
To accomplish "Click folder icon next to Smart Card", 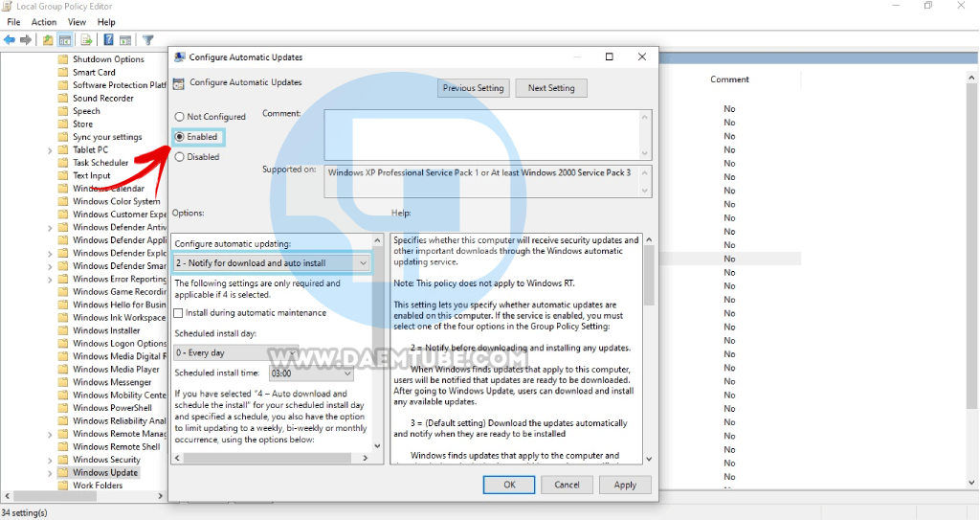I will [62, 72].
